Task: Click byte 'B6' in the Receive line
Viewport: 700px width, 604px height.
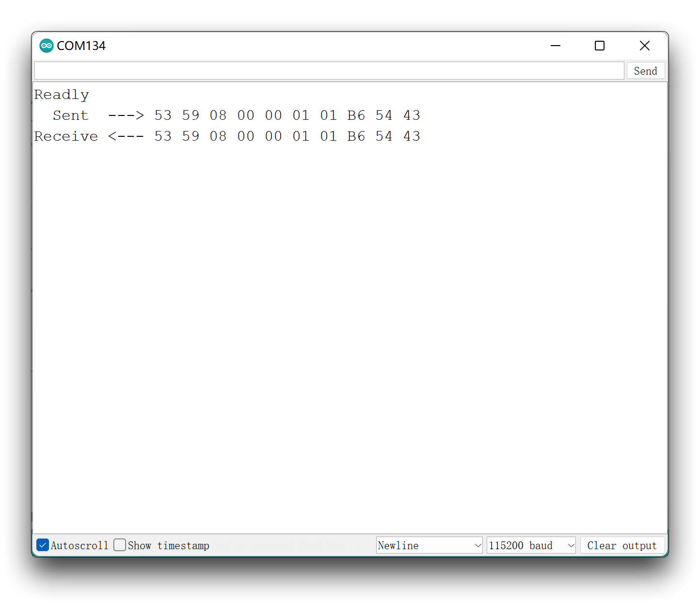Action: 356,136
